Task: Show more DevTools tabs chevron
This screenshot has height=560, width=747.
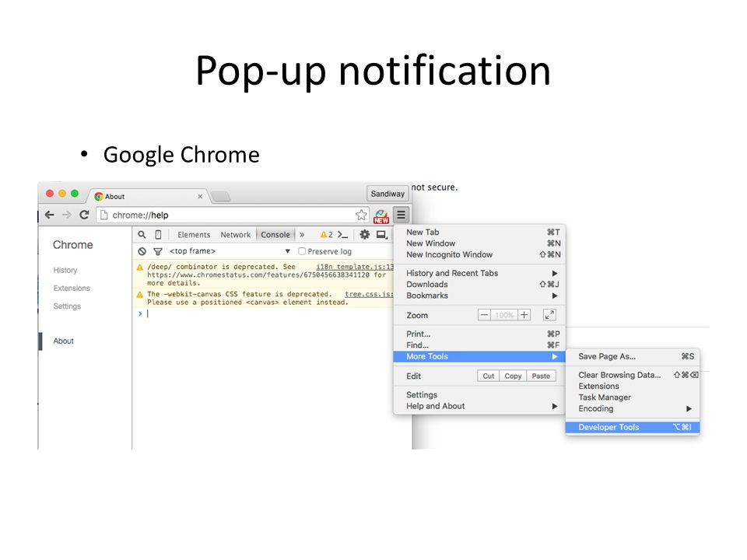Action: [302, 234]
